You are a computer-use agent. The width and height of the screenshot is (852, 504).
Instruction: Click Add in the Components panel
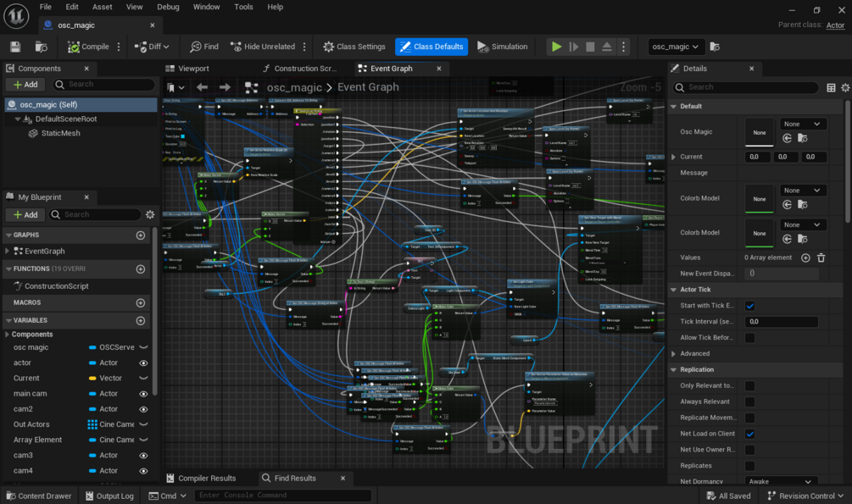(x=25, y=84)
